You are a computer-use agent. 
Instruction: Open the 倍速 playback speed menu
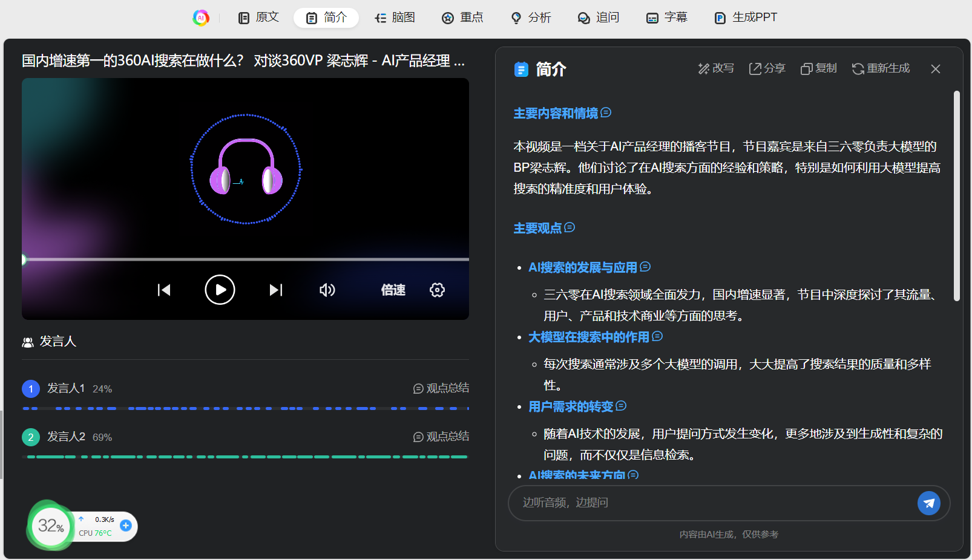(393, 290)
